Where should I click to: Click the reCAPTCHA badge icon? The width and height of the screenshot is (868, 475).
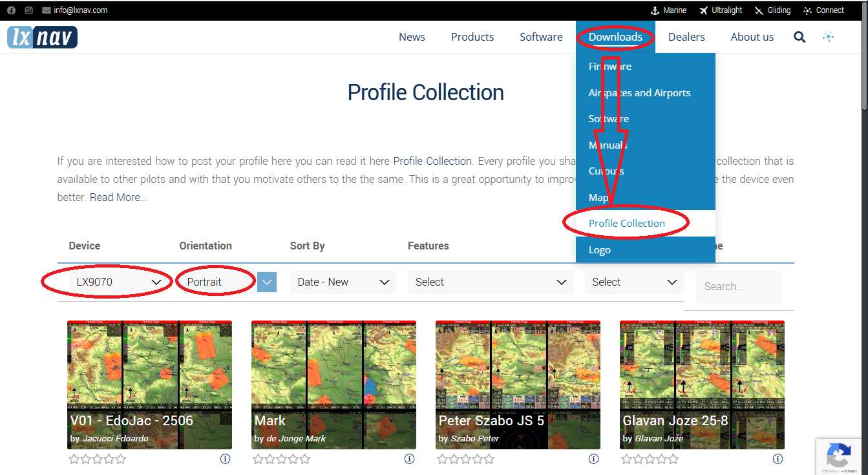coord(838,457)
